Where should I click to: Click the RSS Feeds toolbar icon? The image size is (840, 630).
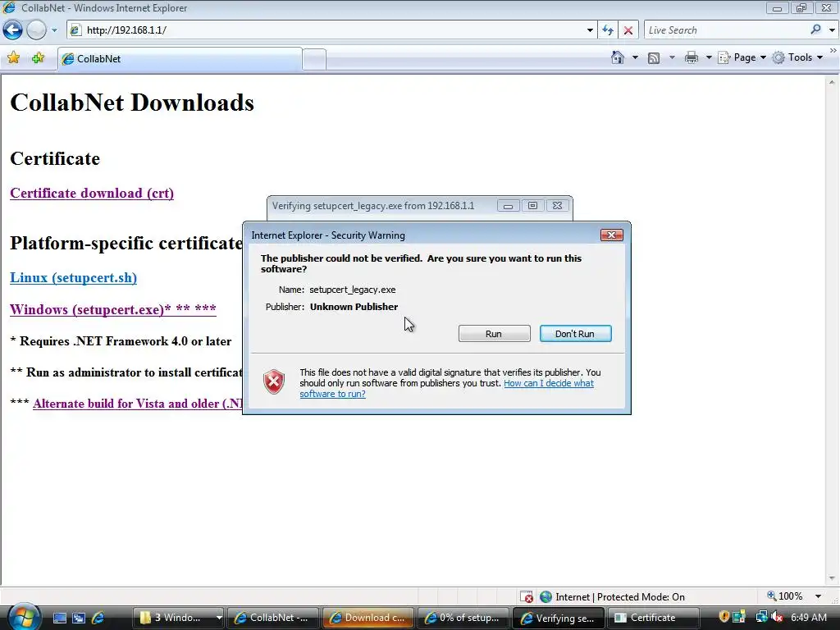click(654, 58)
